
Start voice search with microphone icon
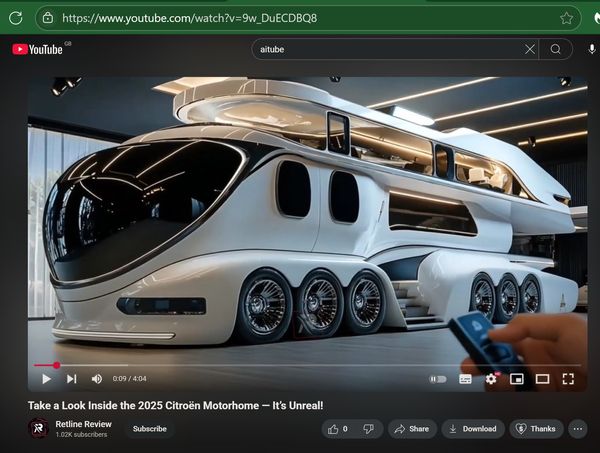tap(592, 49)
